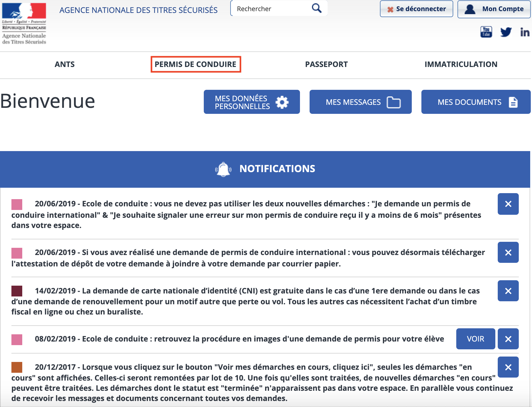532x407 pixels.
Task: Dismiss the permis de conduire international notification
Action: tap(508, 252)
